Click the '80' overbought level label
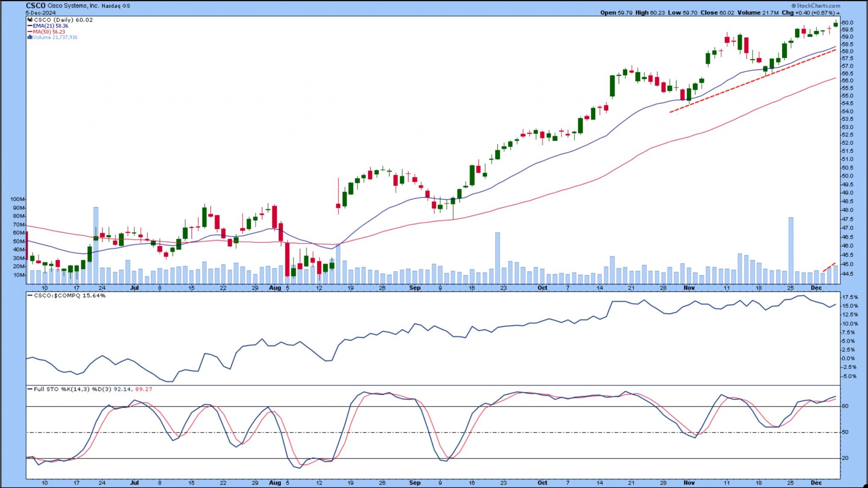Viewport: 868px width, 488px height. click(845, 406)
